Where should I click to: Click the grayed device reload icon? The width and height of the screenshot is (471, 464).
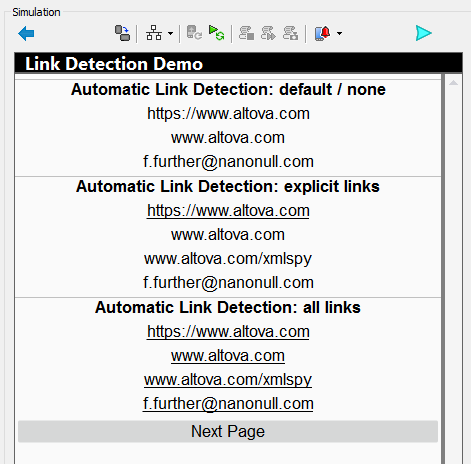click(194, 33)
